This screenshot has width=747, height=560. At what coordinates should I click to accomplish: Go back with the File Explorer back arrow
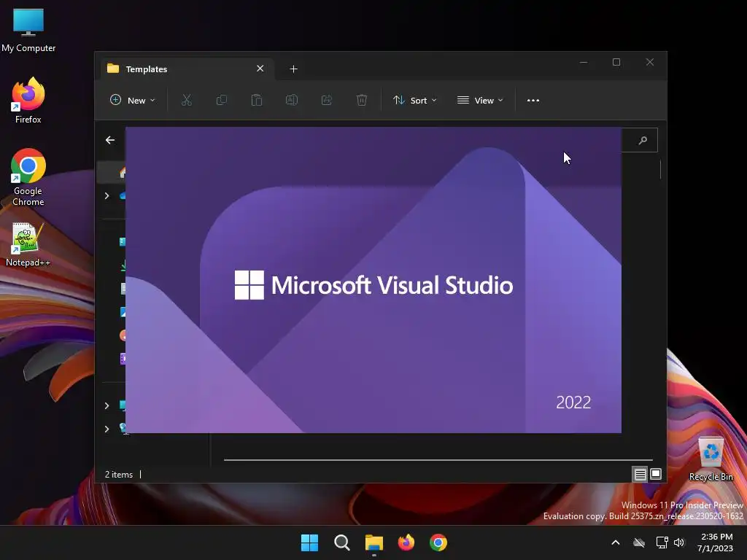tap(110, 140)
